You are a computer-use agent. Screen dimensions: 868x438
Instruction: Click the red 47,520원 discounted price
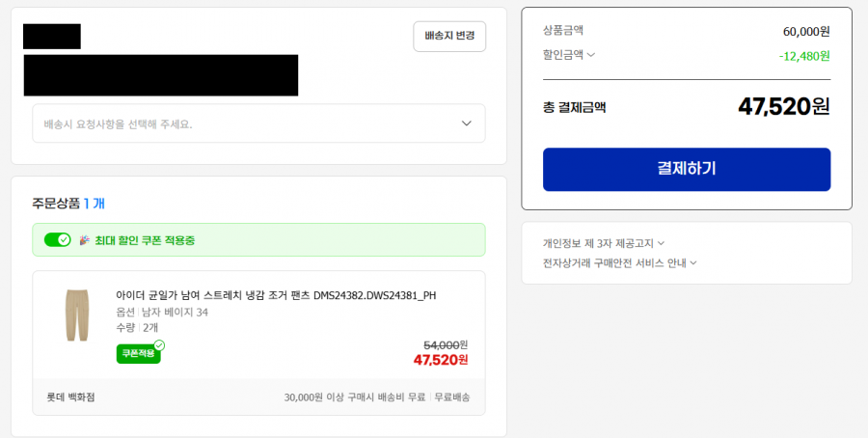click(440, 360)
